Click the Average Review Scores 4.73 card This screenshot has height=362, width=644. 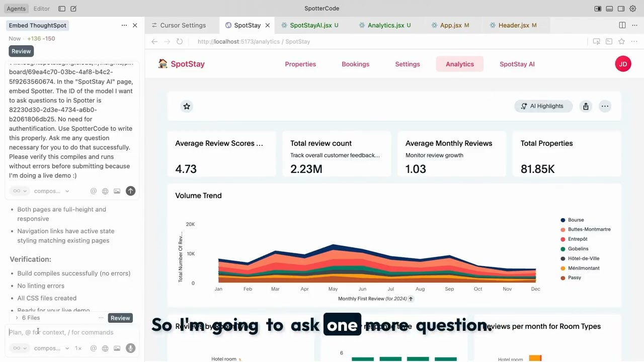tap(221, 154)
